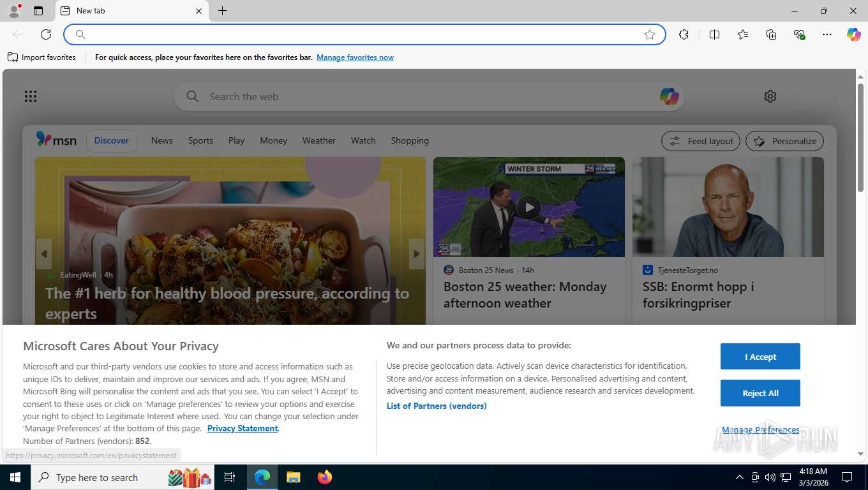Click the Copilot icon in search box
The width and height of the screenshot is (868, 490).
[x=669, y=96]
